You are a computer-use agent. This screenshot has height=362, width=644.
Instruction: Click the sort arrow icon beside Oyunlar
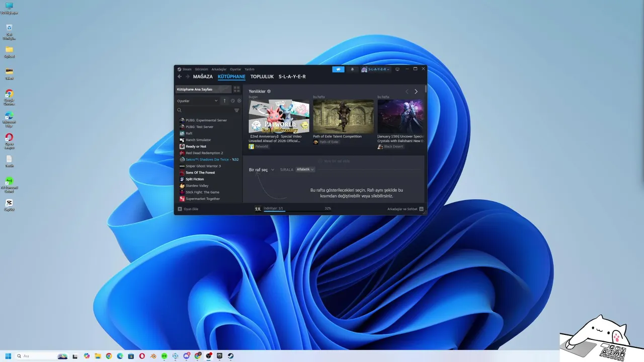224,101
